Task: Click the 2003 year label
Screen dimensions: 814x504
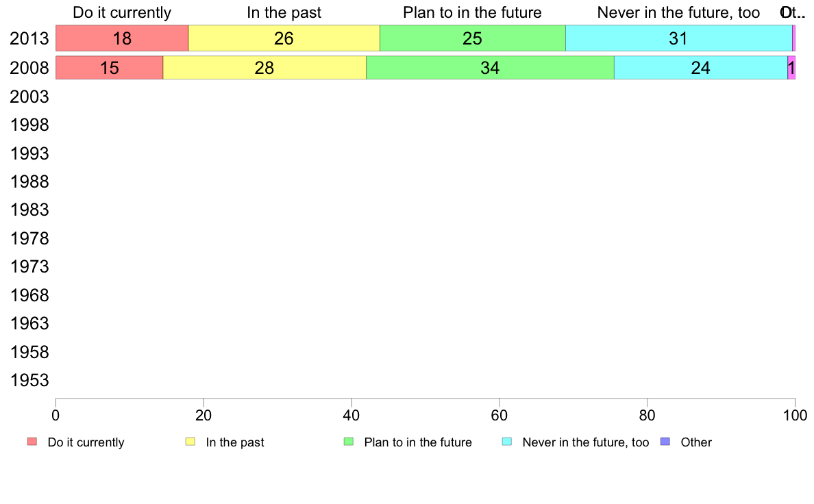Action: [29, 97]
